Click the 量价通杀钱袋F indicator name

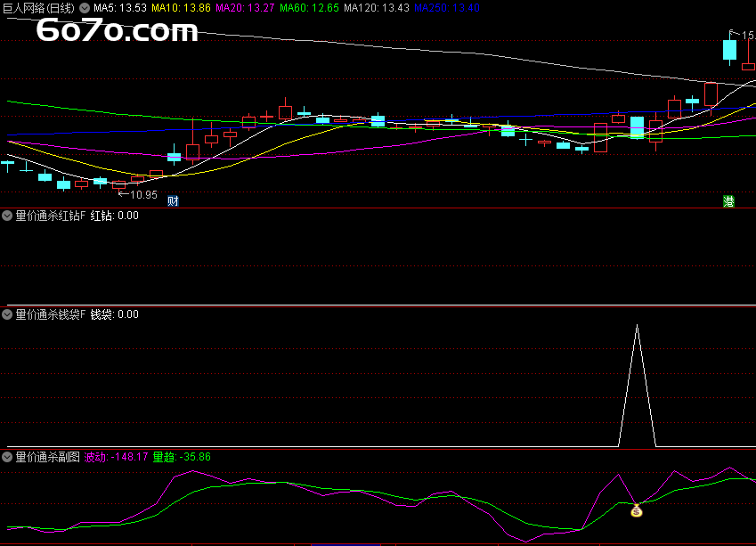coord(50,314)
